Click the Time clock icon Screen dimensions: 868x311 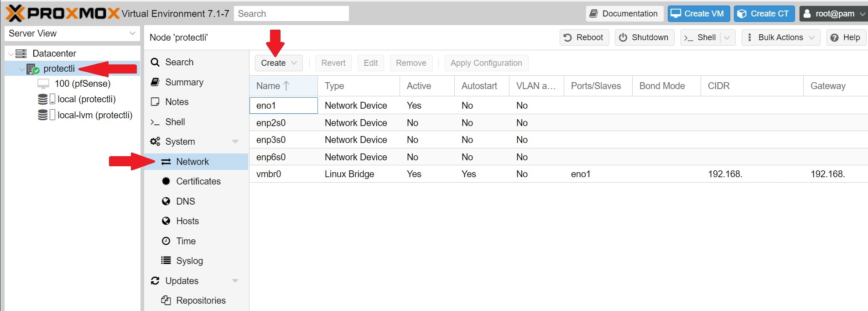click(x=166, y=241)
